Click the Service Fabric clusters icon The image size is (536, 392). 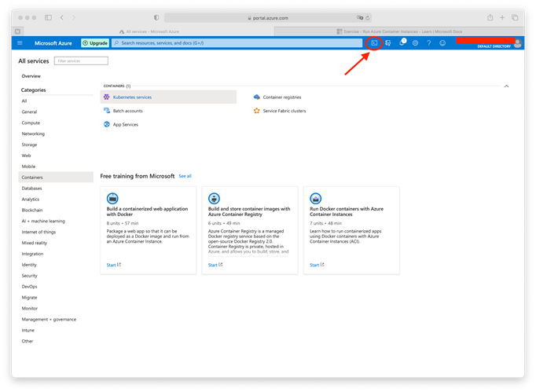pos(257,111)
